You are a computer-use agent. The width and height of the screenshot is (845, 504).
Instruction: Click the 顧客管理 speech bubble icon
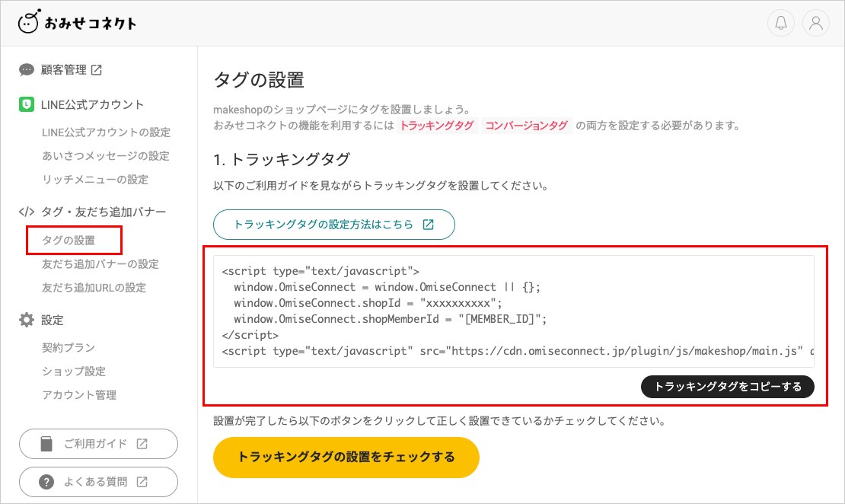click(27, 70)
